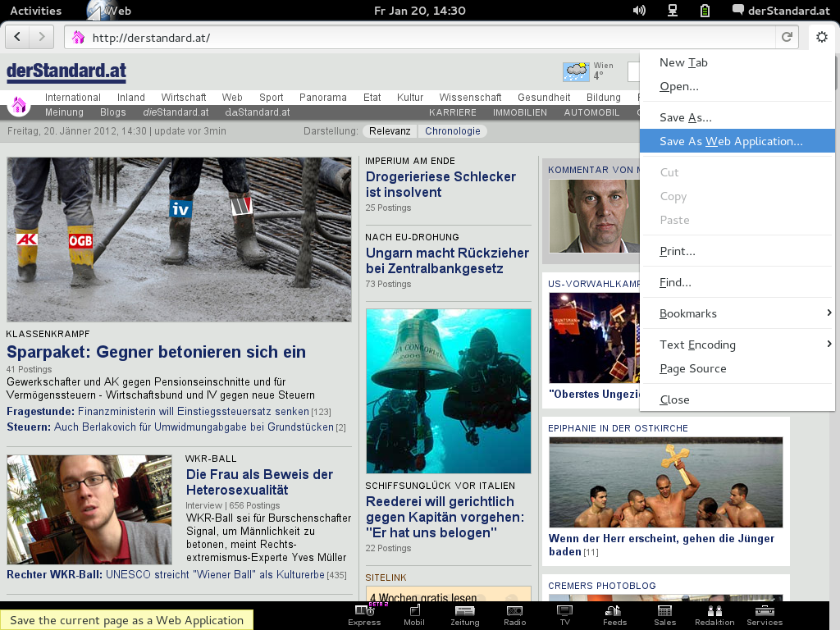This screenshot has height=630, width=840.
Task: Open the Sport navigation section
Action: [271, 98]
